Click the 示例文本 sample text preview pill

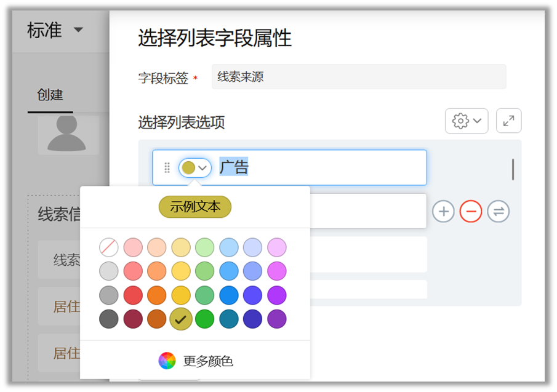[195, 207]
